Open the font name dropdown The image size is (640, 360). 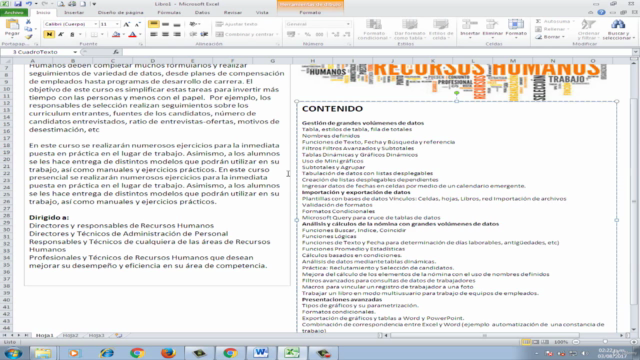coord(96,24)
